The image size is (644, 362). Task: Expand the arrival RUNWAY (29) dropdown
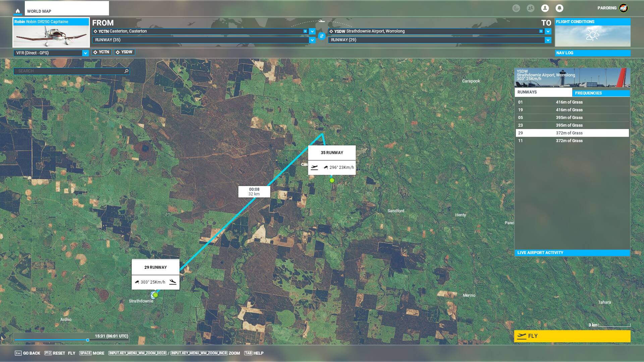(x=548, y=40)
